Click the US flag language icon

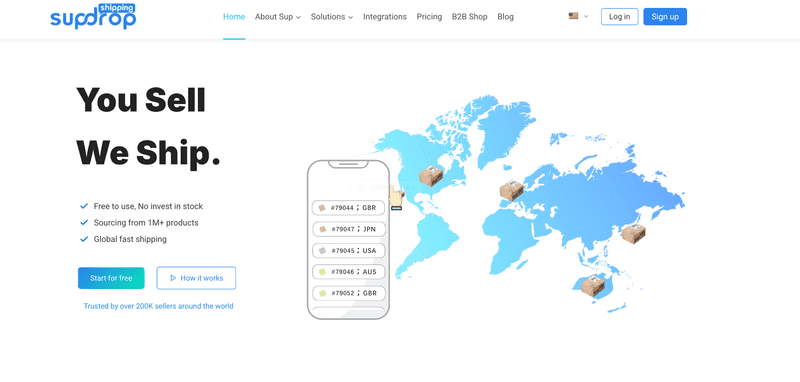tap(573, 16)
